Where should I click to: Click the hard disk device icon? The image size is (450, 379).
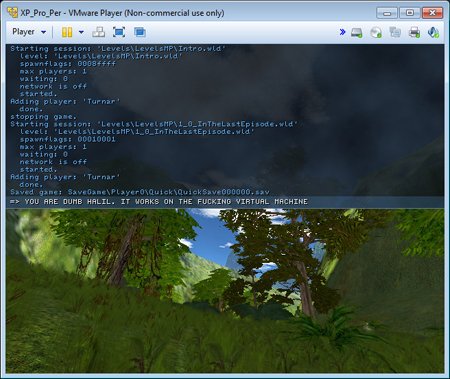click(x=356, y=32)
